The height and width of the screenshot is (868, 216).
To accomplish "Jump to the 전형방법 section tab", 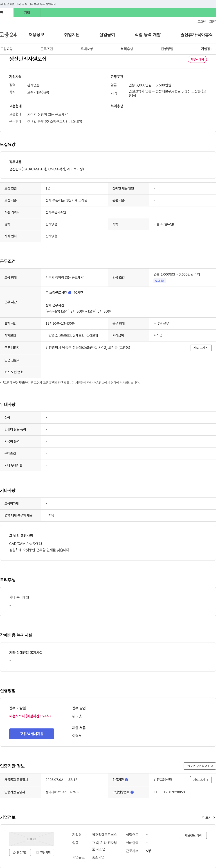I will (x=167, y=49).
